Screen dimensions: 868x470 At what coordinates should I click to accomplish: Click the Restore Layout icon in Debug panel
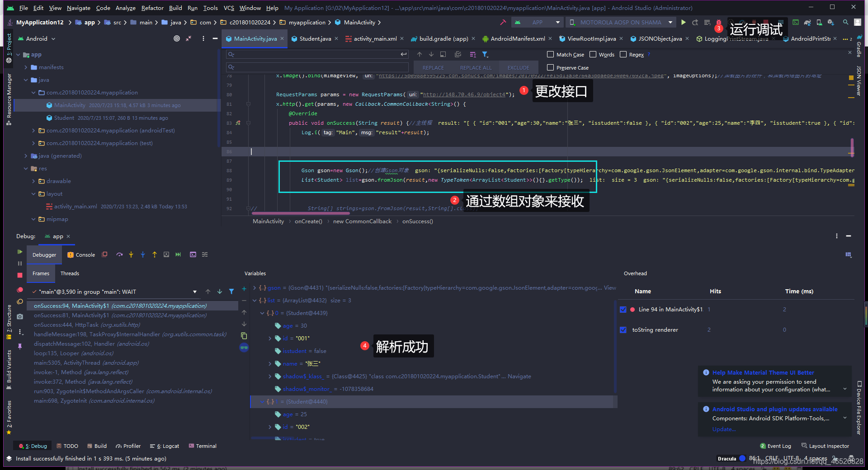848,254
